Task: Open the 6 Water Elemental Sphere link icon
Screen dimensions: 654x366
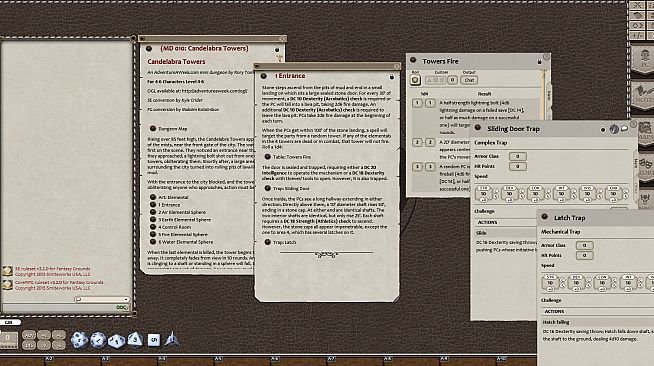Action: pos(153,241)
